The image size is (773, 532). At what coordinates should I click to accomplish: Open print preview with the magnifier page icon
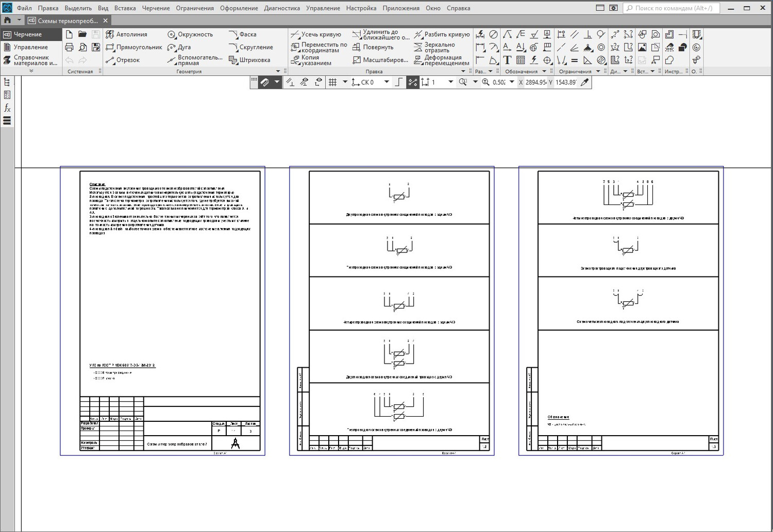[x=82, y=47]
